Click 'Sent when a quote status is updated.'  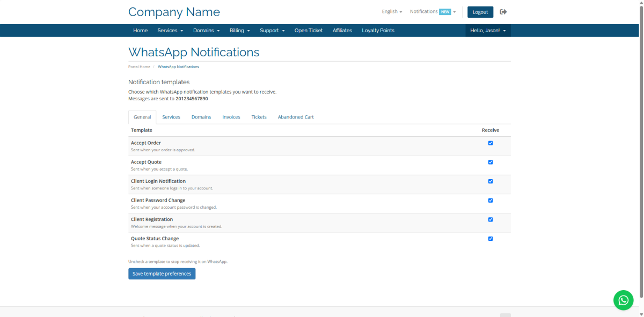tap(165, 246)
